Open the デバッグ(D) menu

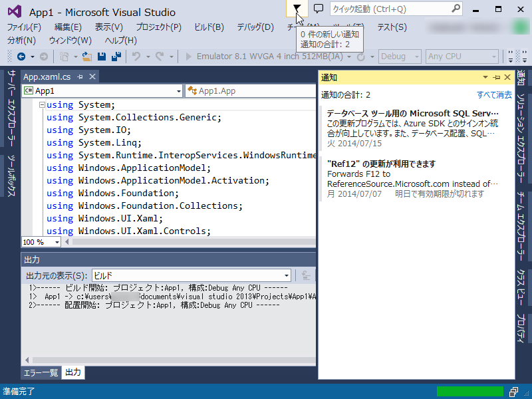pyautogui.click(x=255, y=27)
